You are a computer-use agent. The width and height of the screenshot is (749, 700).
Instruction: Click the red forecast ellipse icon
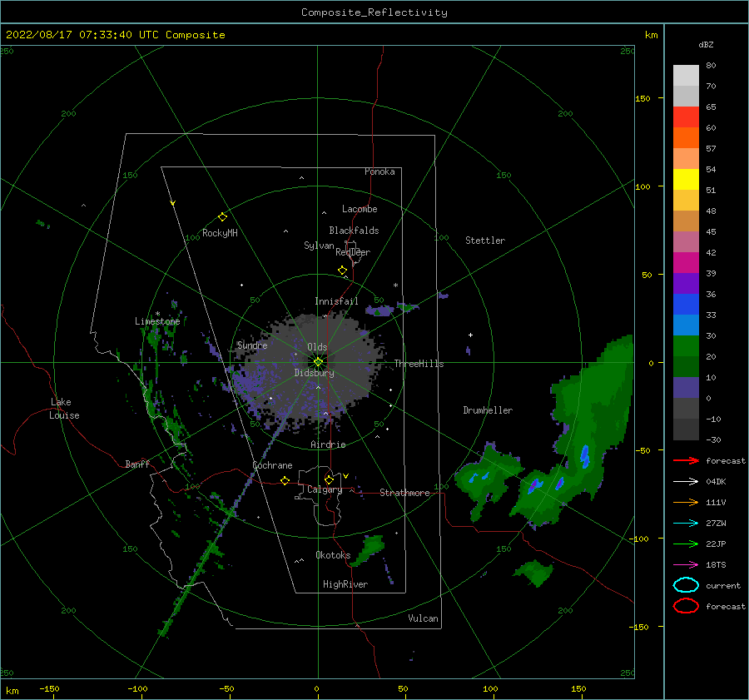[686, 606]
